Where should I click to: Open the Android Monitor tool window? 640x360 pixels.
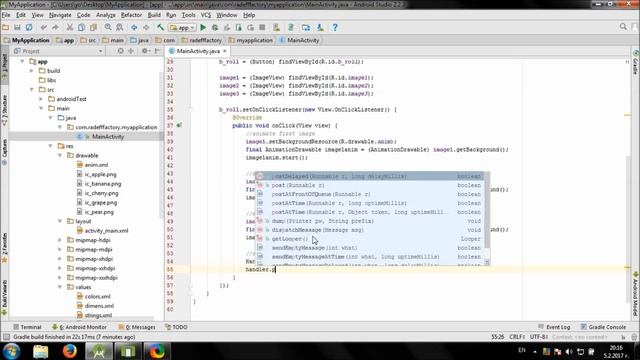[x=80, y=327]
